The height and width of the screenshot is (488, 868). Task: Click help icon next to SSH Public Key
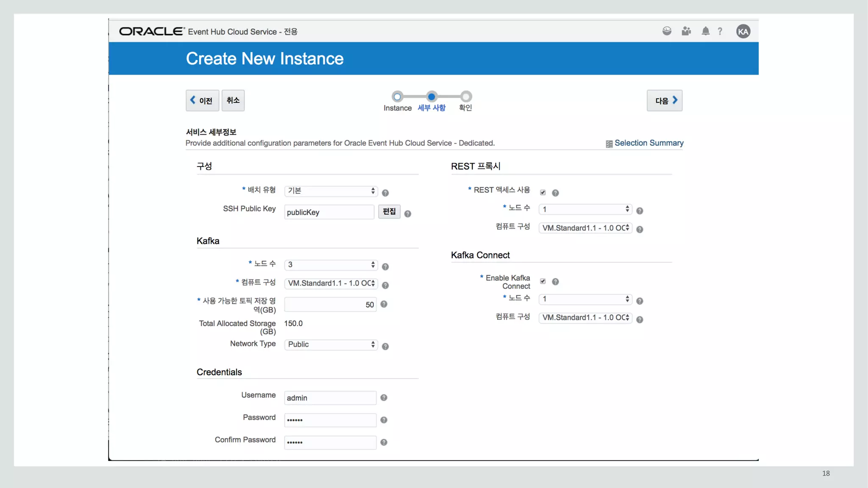coord(407,214)
